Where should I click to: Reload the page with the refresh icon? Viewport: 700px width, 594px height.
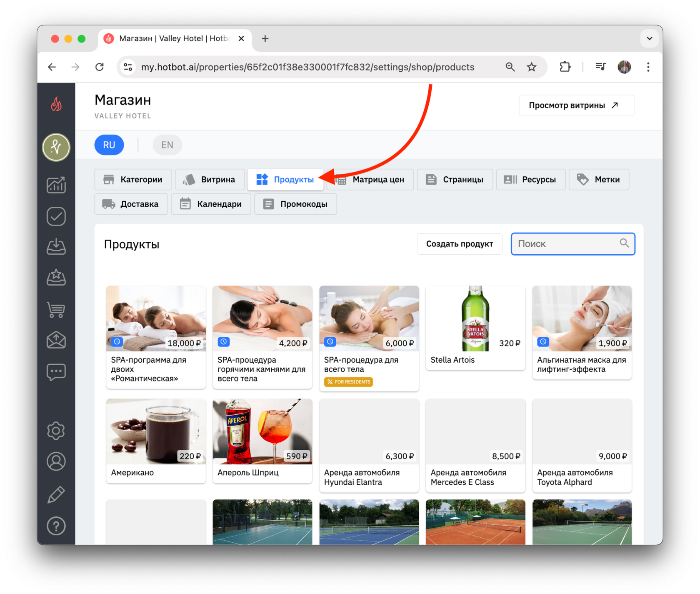click(x=100, y=67)
